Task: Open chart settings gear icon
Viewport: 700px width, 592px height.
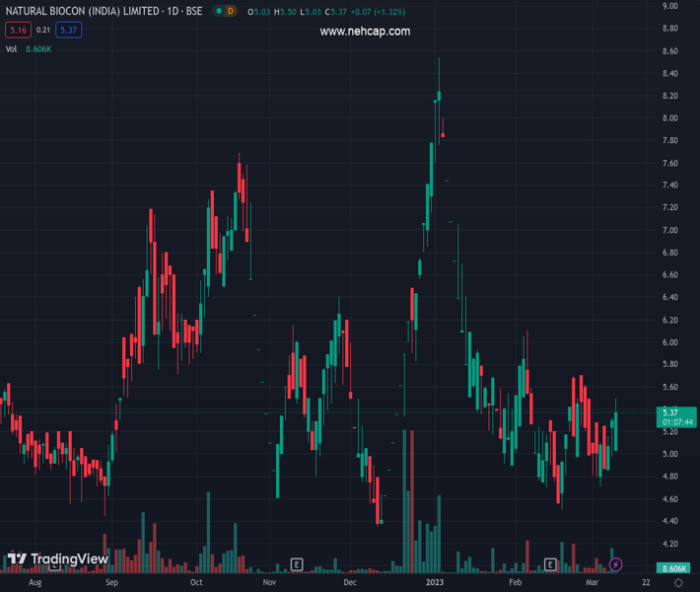Action: tap(679, 583)
